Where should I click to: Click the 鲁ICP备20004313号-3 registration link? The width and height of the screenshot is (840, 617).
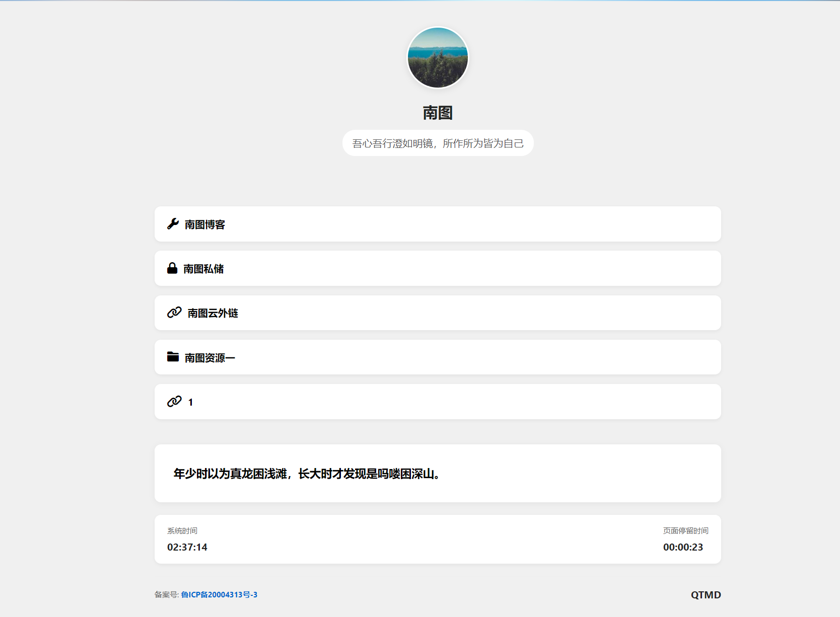coord(219,594)
